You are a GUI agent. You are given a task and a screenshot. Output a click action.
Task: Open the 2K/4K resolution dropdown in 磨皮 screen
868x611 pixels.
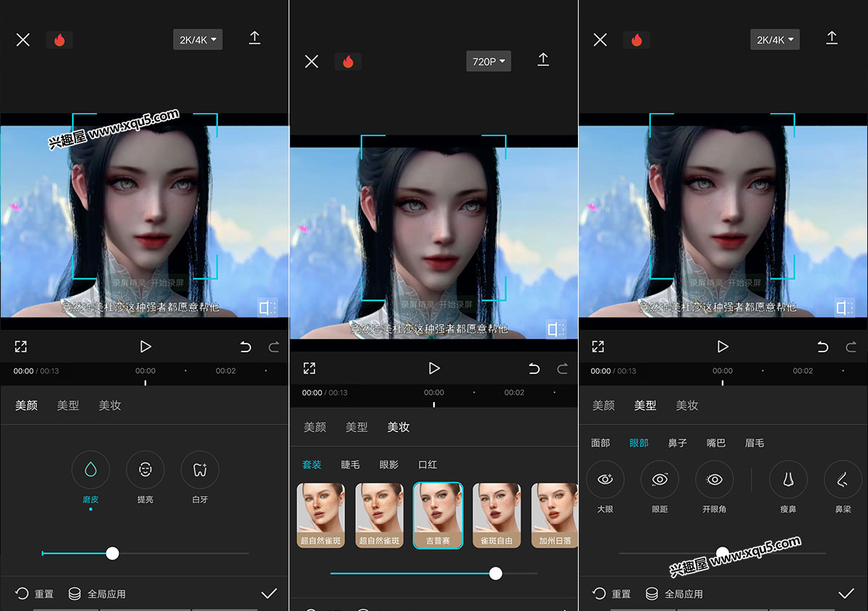tap(197, 40)
